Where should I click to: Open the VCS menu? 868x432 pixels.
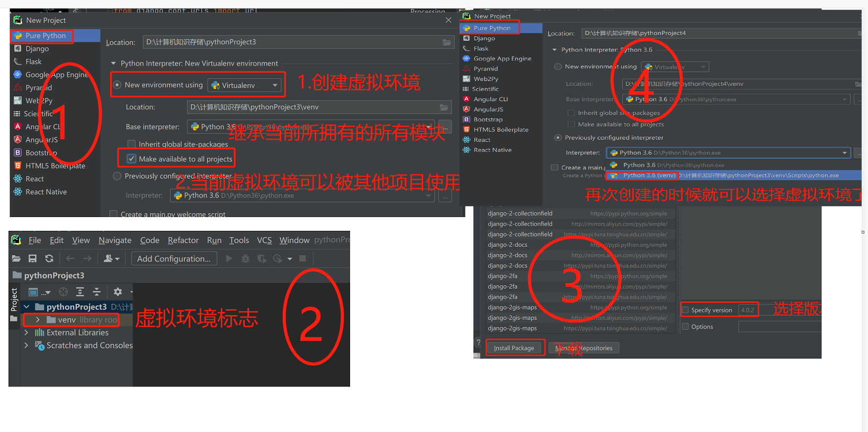click(x=264, y=240)
